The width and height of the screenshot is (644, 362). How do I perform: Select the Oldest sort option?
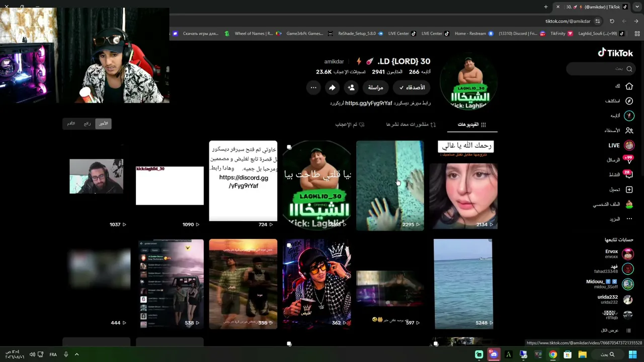pos(71,124)
